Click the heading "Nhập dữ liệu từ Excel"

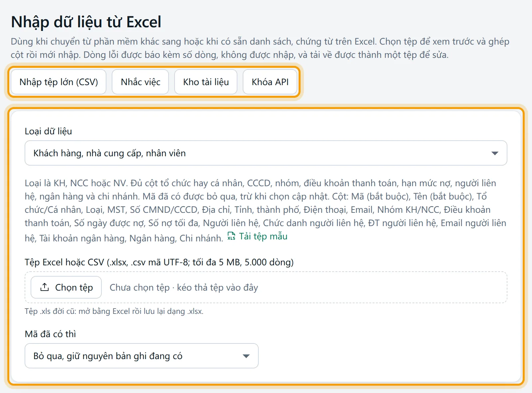click(x=86, y=22)
